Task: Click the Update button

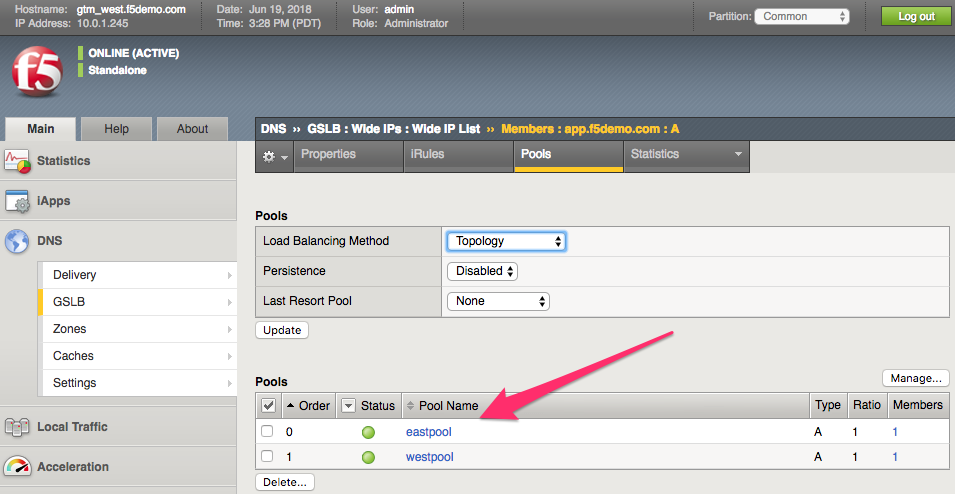Action: pyautogui.click(x=282, y=330)
